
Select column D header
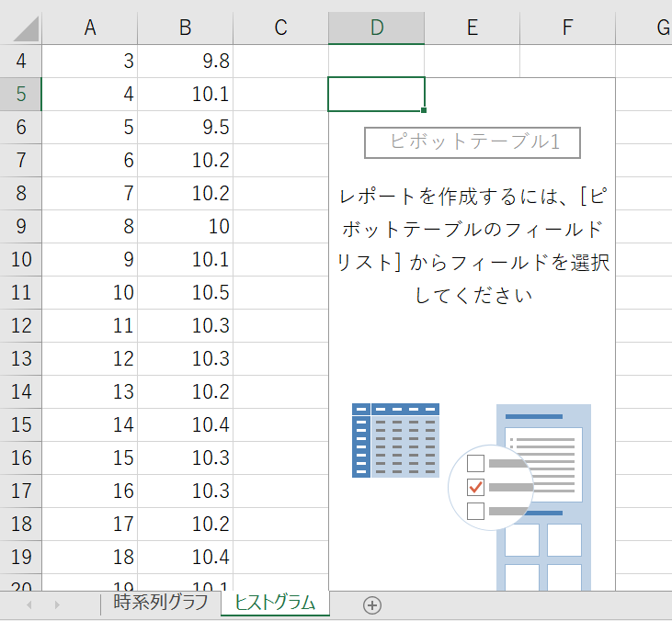point(376,28)
